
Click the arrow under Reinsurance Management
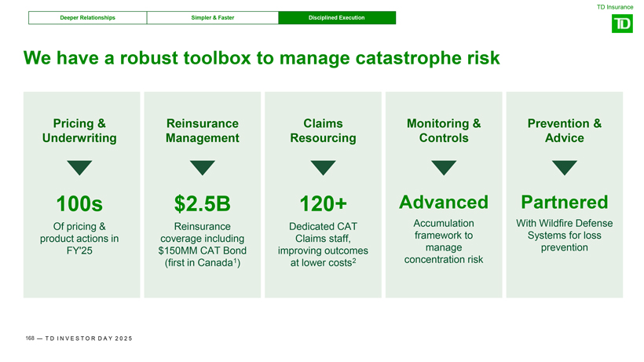coord(202,167)
